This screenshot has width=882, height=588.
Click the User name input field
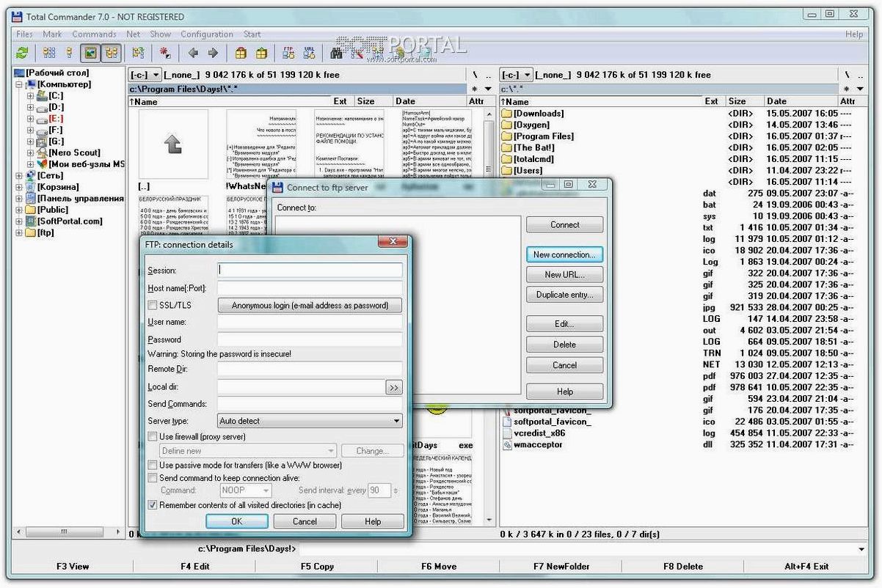[x=310, y=322]
